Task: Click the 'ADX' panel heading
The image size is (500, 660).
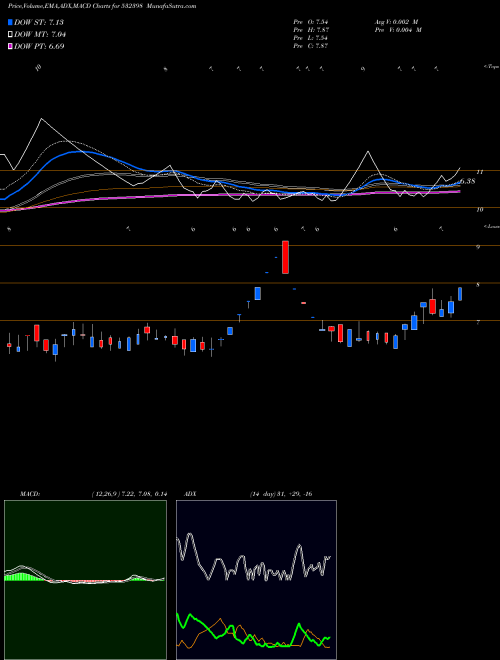Action: (x=191, y=494)
